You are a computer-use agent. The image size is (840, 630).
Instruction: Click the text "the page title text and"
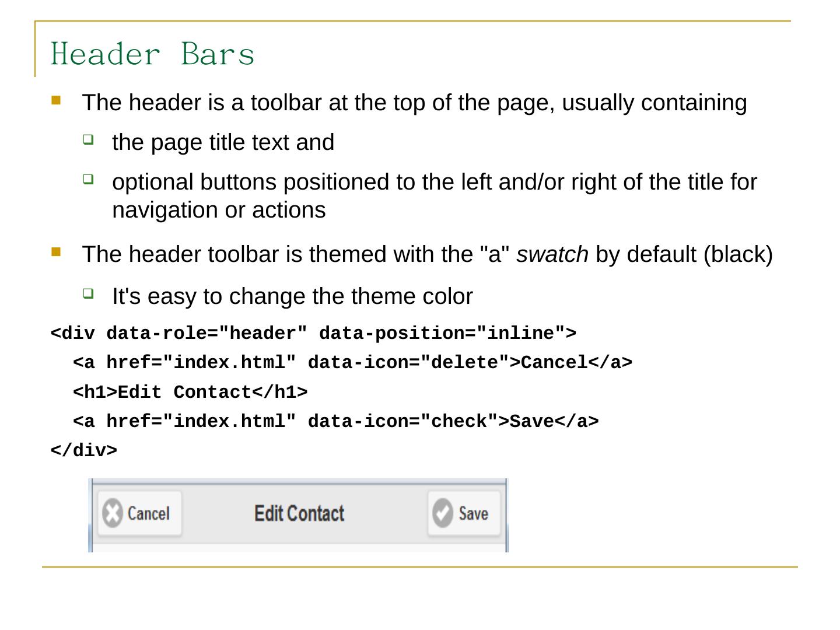point(223,143)
